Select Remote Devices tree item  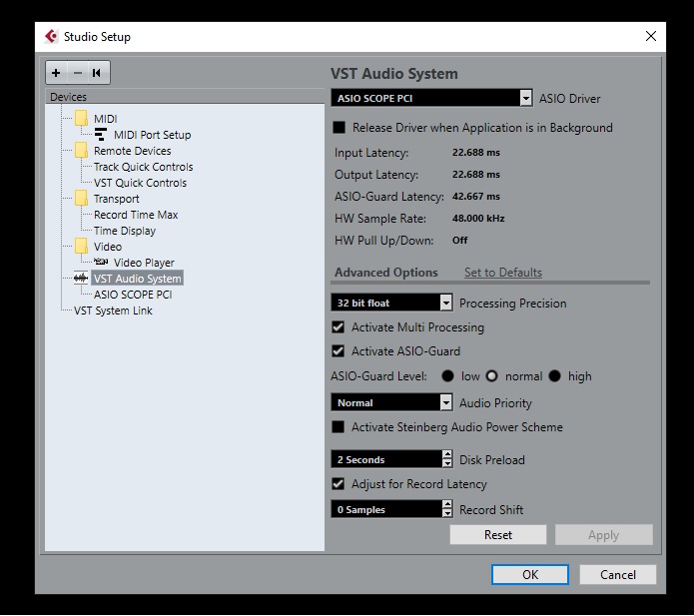(133, 151)
